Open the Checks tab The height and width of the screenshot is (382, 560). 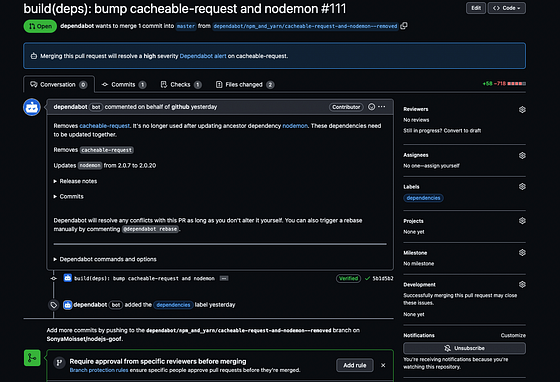pyautogui.click(x=181, y=85)
